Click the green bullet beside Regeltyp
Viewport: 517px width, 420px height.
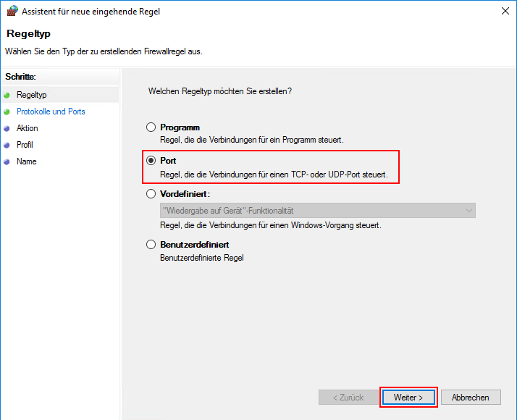[7, 96]
